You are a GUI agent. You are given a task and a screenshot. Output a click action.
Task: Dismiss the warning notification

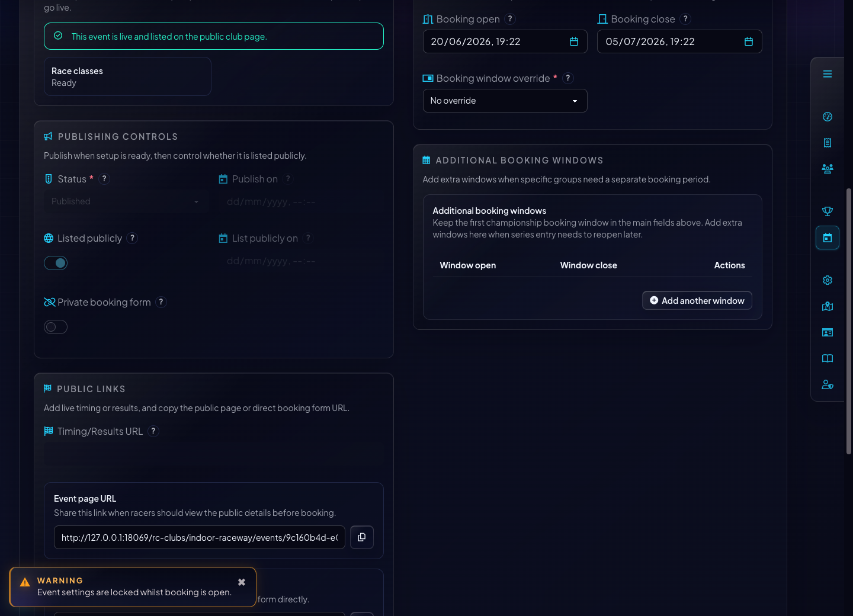[242, 582]
